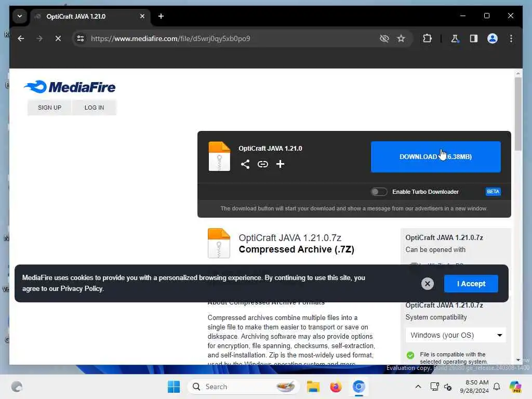Open the tab search dropdown chevron

[x=20, y=16]
